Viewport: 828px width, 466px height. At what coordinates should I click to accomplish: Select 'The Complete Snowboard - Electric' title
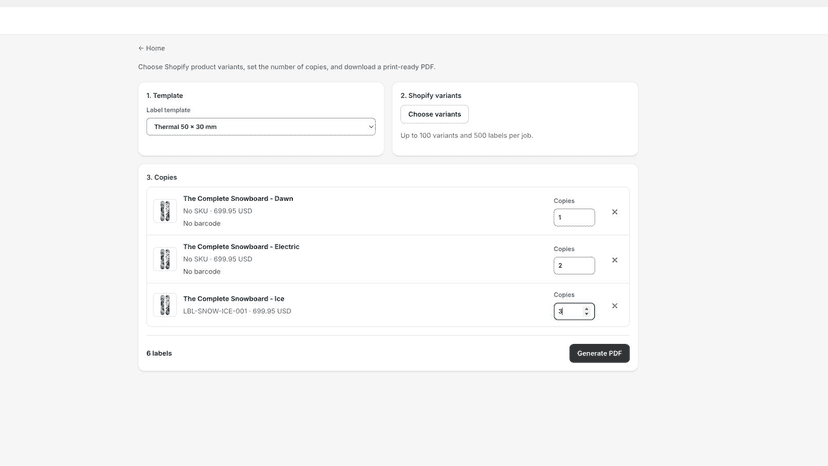241,247
